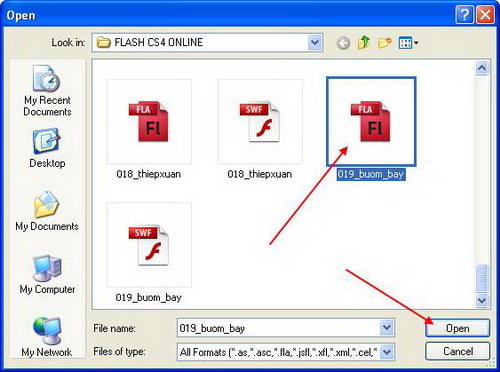
Task: Click the dialog Help question mark button
Action: pyautogui.click(x=464, y=15)
